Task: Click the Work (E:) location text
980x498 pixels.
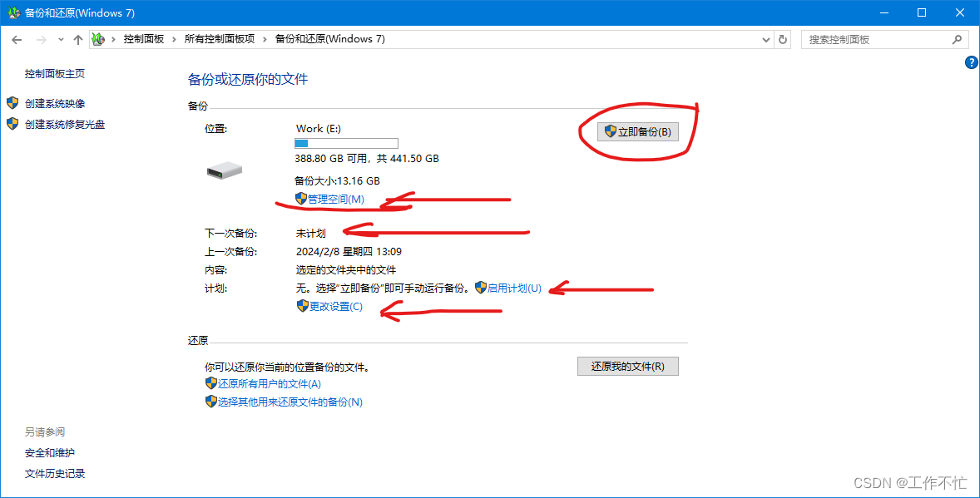Action: click(x=319, y=129)
